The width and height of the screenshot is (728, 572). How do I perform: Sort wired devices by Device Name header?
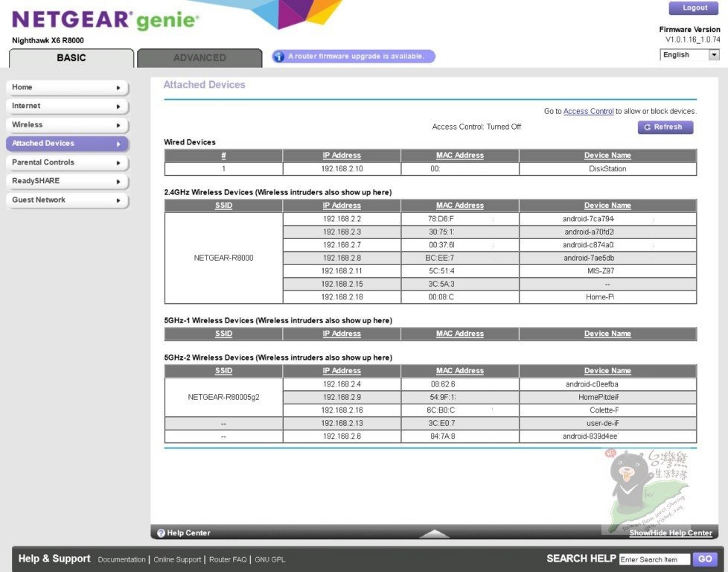point(607,156)
